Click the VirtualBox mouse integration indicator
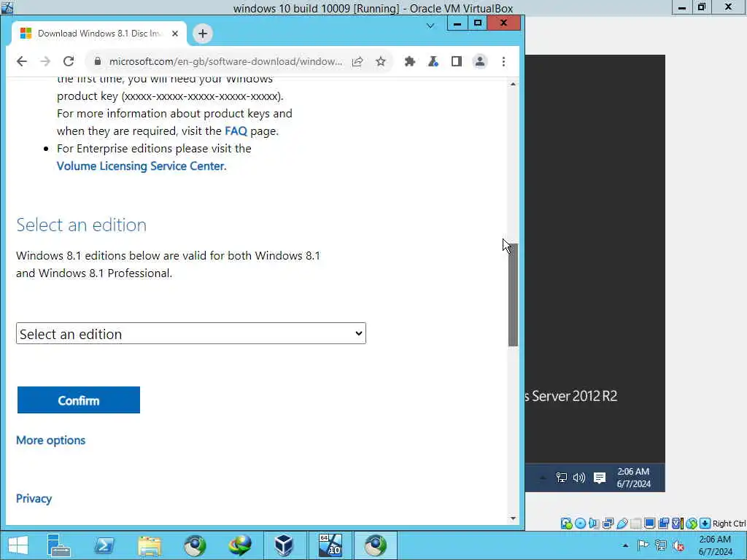The image size is (747, 560). click(692, 524)
